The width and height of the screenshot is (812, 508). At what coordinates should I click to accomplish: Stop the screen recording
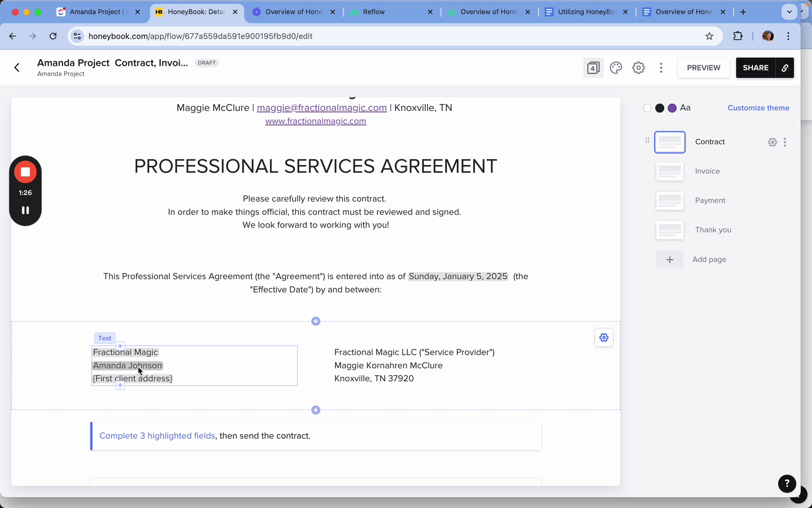[25, 172]
